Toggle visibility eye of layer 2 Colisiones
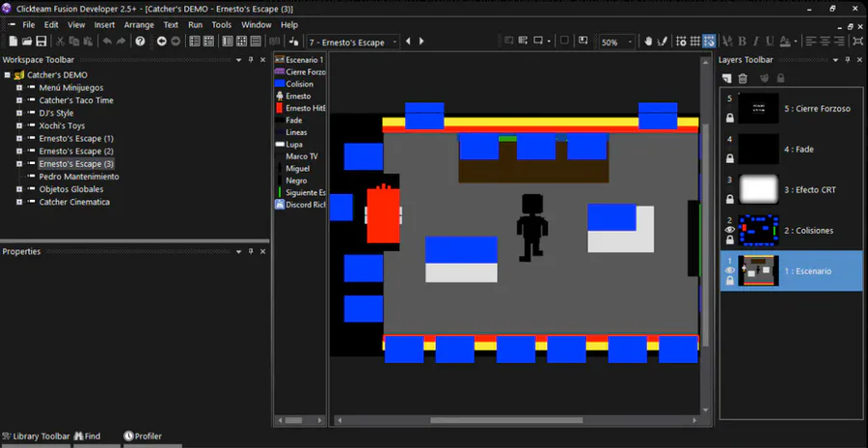 [730, 230]
